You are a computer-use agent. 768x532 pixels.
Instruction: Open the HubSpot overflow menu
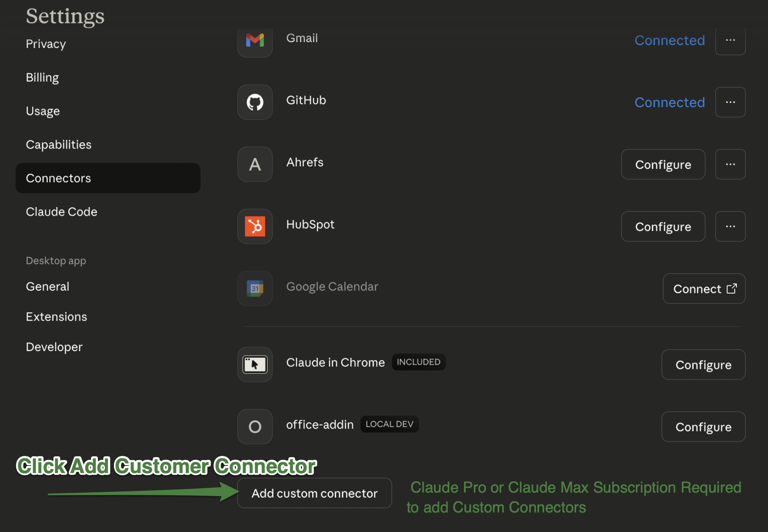(x=730, y=226)
